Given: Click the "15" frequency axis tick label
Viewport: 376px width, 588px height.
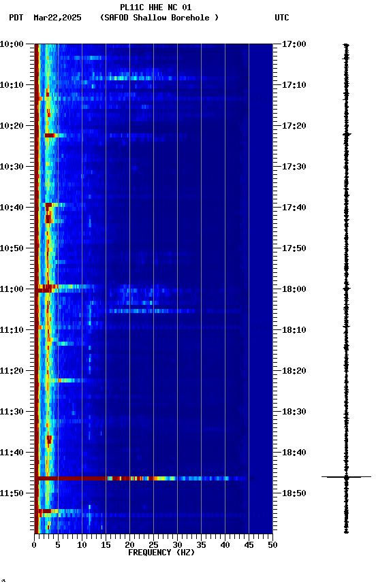Looking at the screenshot, I should pyautogui.click(x=106, y=546).
